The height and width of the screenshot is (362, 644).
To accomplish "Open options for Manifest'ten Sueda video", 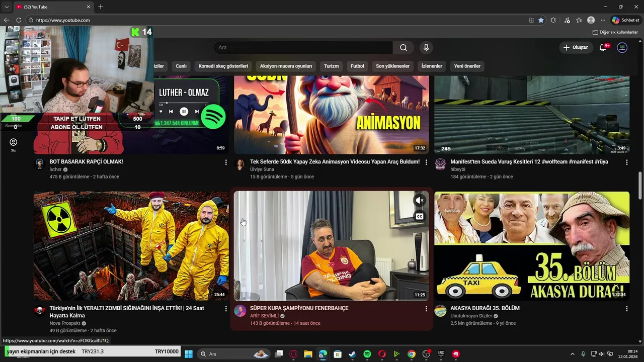I will click(627, 162).
